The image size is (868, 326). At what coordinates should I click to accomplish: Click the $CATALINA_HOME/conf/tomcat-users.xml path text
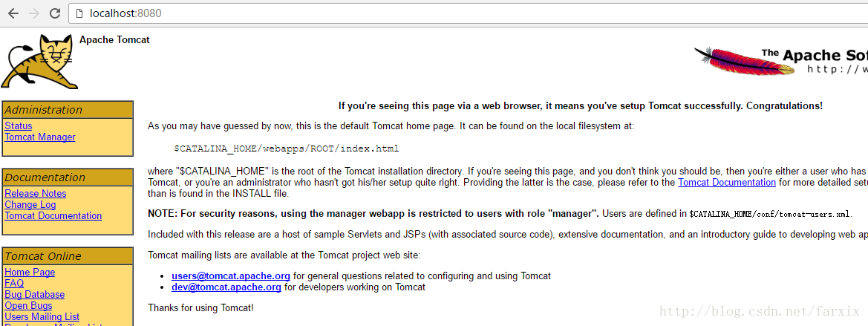click(770, 214)
